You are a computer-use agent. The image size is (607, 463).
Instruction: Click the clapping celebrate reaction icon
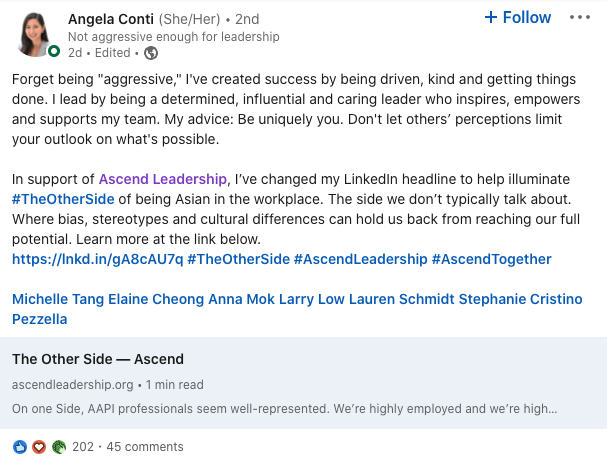(x=57, y=446)
